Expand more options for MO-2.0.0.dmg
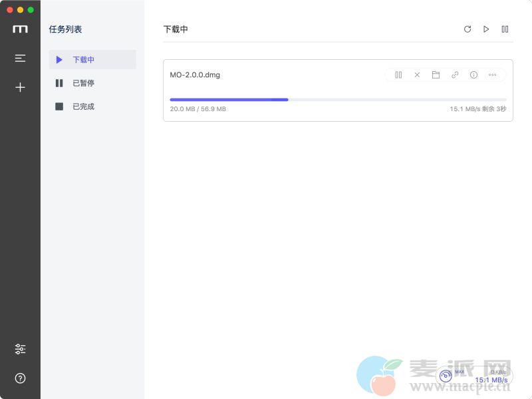The image size is (532, 399). (x=492, y=75)
